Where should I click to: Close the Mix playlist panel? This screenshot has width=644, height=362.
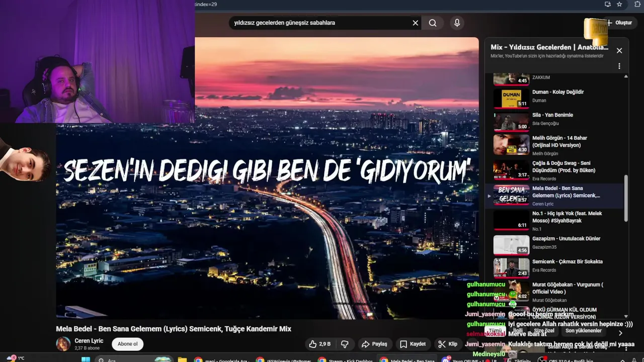tap(619, 50)
